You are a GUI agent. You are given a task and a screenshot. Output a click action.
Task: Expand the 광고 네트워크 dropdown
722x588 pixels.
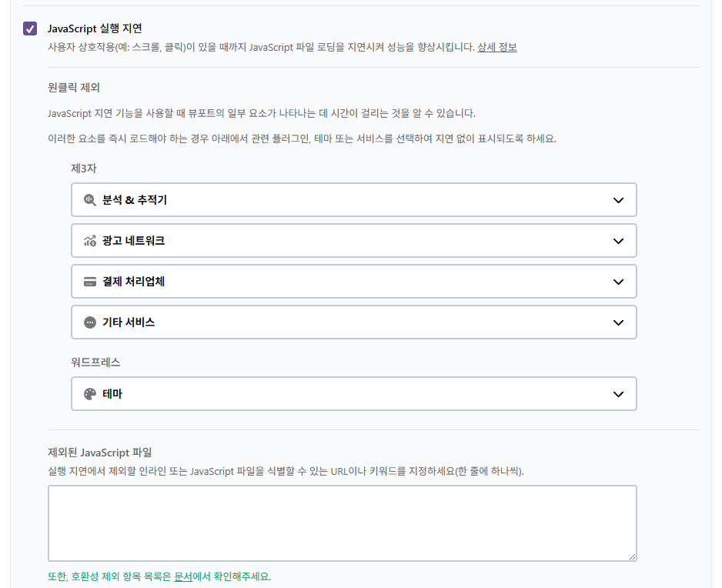tap(618, 240)
